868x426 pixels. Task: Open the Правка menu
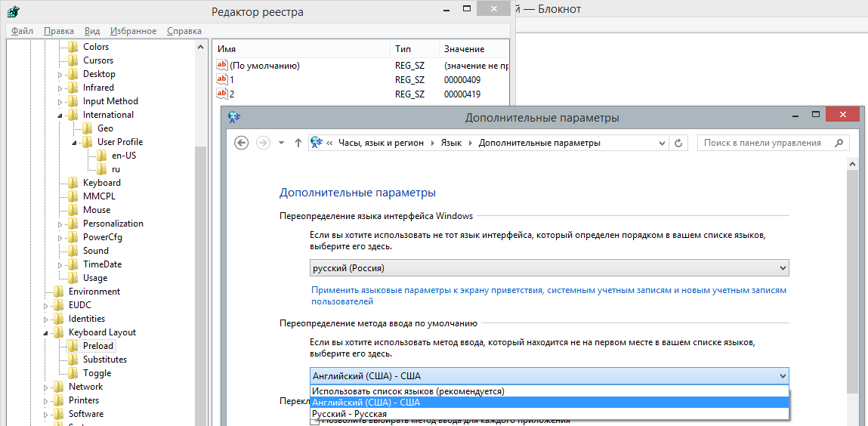59,31
